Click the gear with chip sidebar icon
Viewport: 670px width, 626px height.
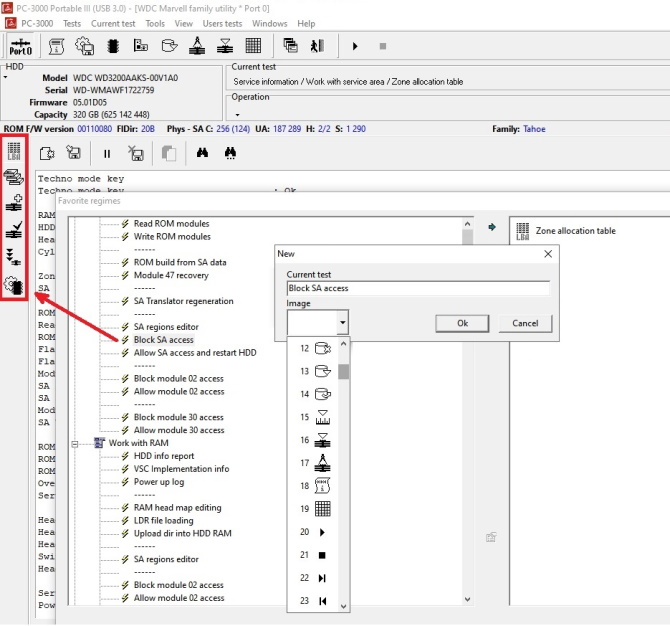pos(14,285)
